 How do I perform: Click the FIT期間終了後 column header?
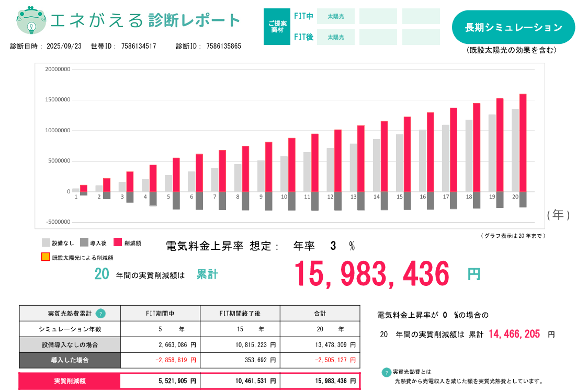[x=240, y=314]
